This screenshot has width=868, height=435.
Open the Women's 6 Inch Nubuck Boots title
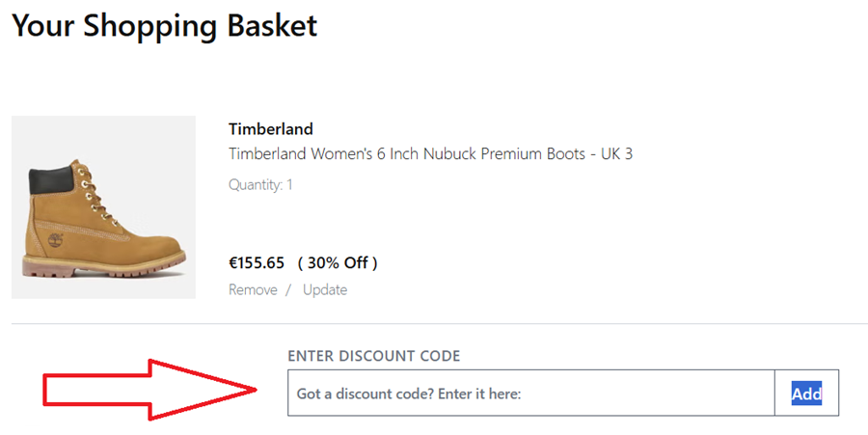tap(405, 154)
